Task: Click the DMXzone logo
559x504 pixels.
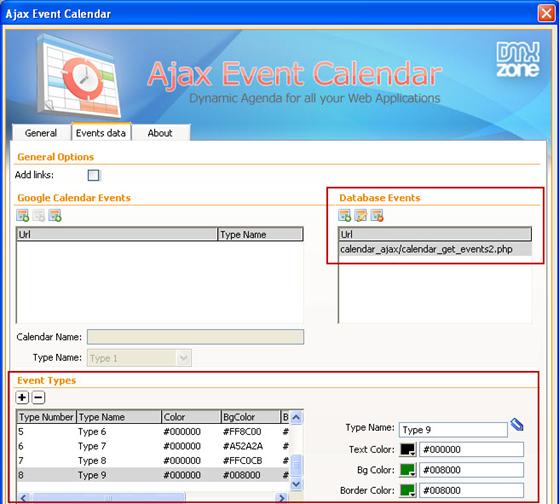Action: pos(518,60)
